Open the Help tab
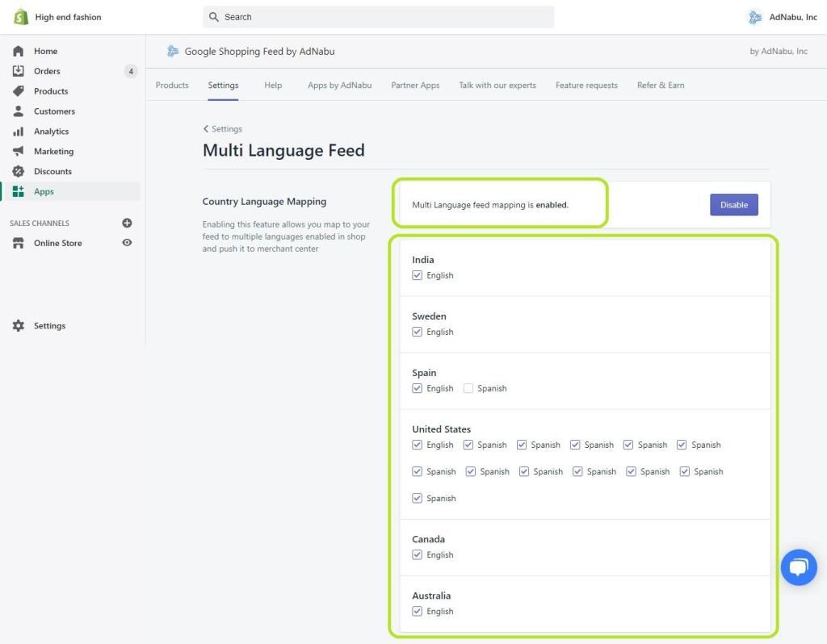827x644 pixels. click(x=273, y=86)
